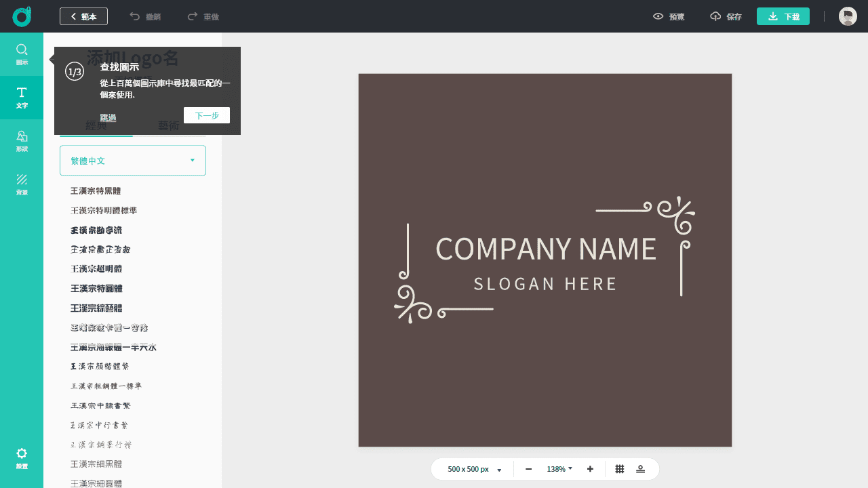Select the Text tool in sidebar
Image resolution: width=868 pixels, height=488 pixels.
pyautogui.click(x=22, y=98)
